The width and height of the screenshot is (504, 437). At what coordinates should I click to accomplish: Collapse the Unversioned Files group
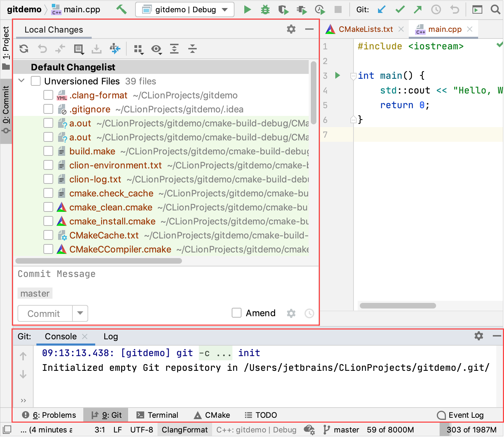click(21, 81)
